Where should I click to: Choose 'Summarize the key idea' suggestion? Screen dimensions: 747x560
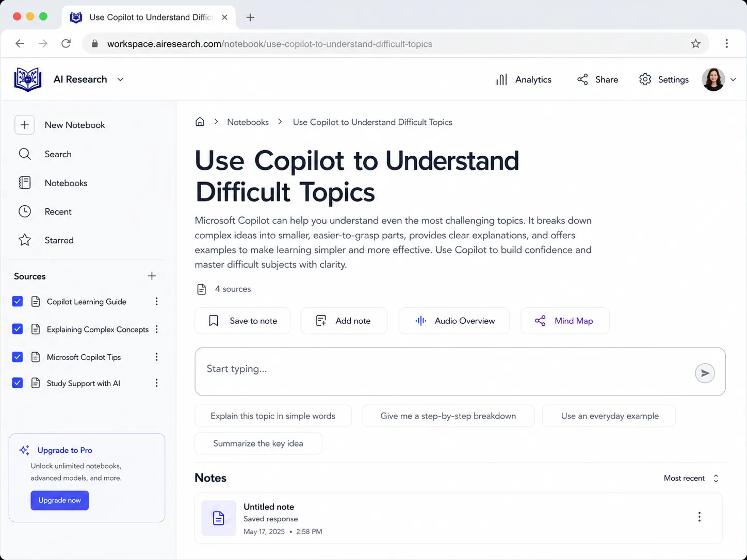258,443
